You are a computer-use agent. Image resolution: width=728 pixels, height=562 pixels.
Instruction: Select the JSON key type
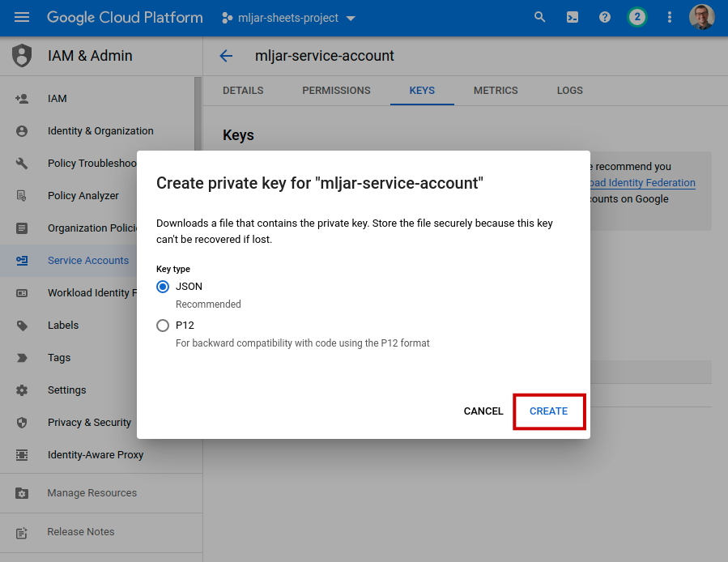tap(162, 286)
